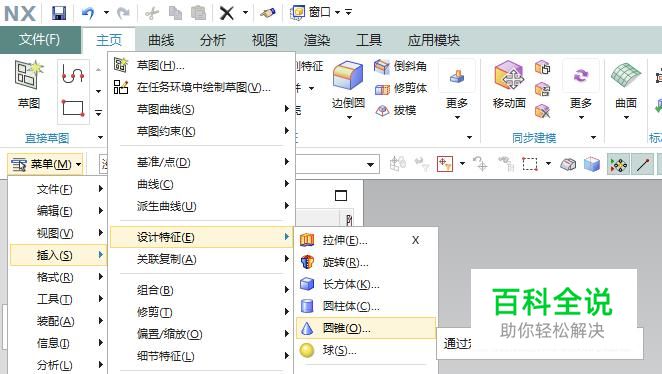Open Offset/Scale (偏置/缩放O) submenu
The image size is (662, 374).
pyautogui.click(x=202, y=334)
